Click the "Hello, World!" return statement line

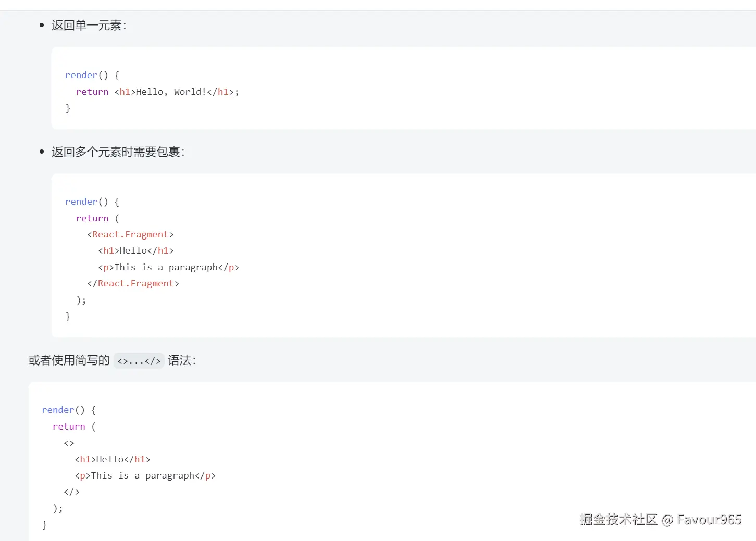pos(157,92)
